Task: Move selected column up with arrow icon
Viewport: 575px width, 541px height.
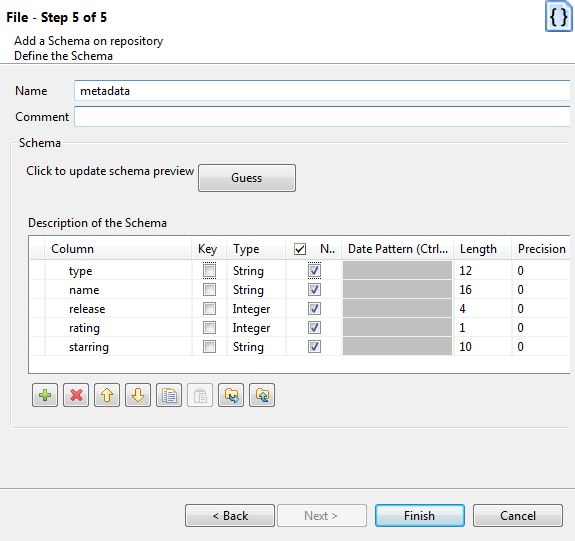Action: point(107,395)
